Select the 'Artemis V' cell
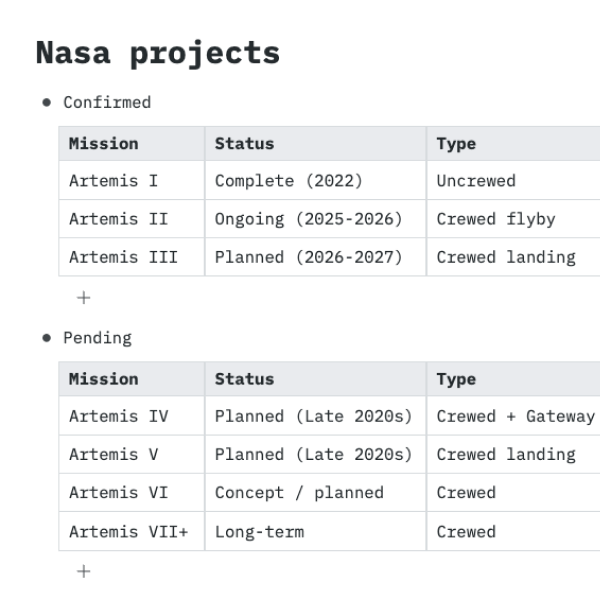The height and width of the screenshot is (600, 600). point(132,454)
